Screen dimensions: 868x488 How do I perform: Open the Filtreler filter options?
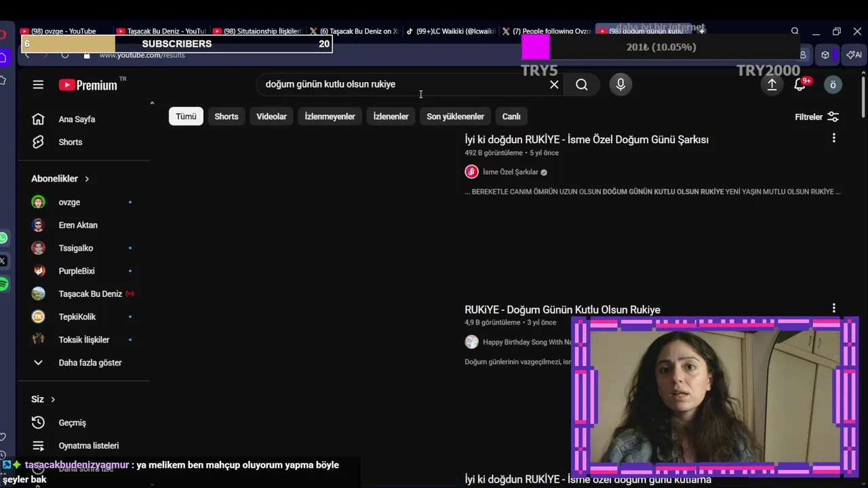816,117
